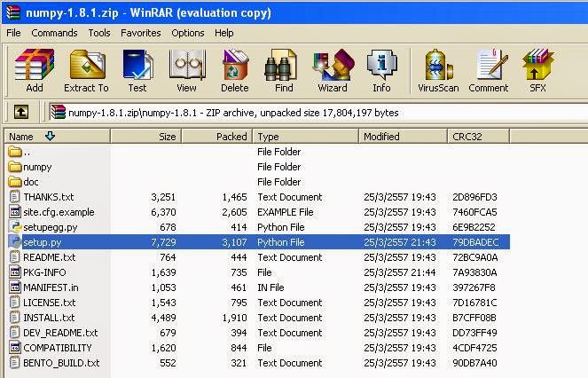Go up one folder level button

(21, 112)
